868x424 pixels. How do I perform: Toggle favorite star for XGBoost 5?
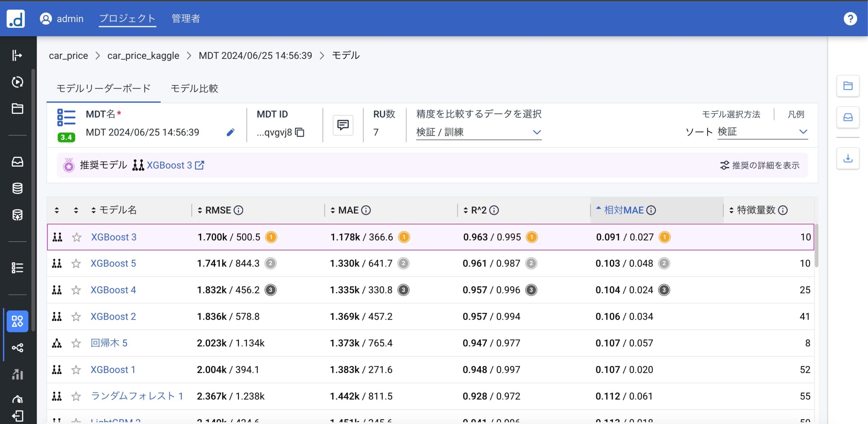tap(76, 264)
